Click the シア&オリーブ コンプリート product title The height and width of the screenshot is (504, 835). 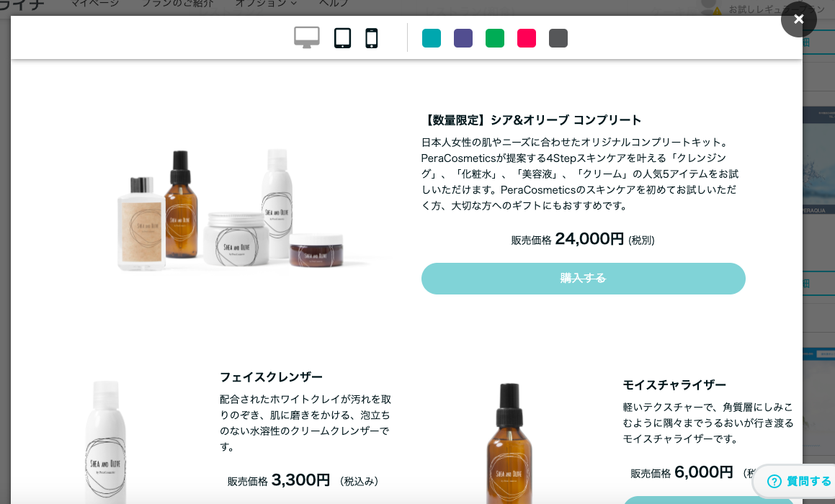click(x=566, y=120)
